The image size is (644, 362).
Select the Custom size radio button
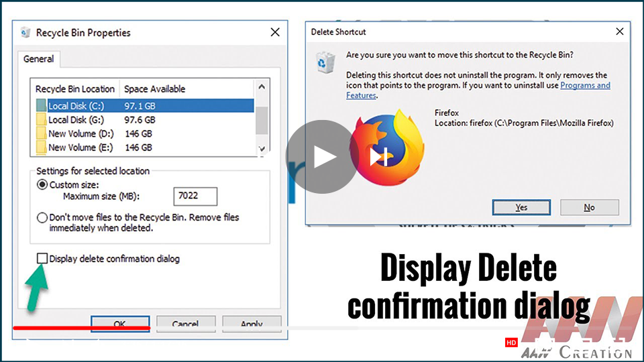42,184
